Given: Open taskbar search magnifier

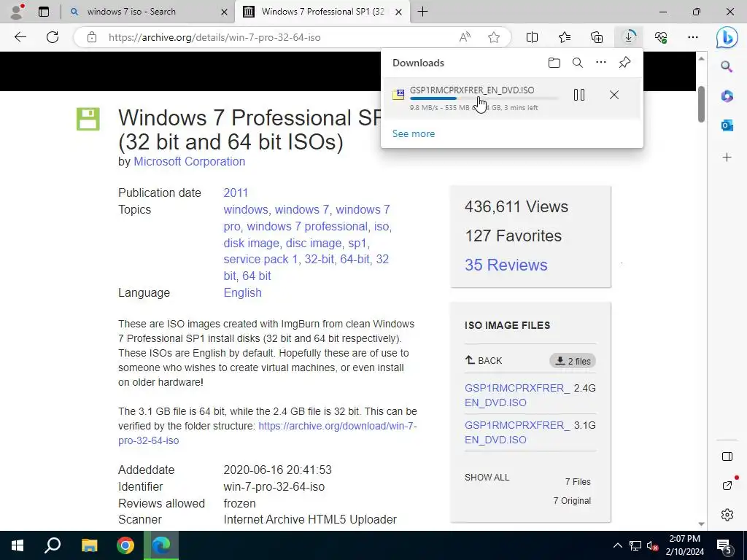Looking at the screenshot, I should pyautogui.click(x=53, y=545).
